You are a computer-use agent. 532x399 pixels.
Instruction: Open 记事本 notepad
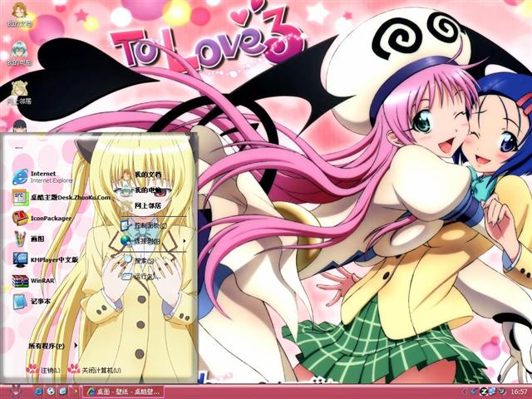tap(32, 301)
